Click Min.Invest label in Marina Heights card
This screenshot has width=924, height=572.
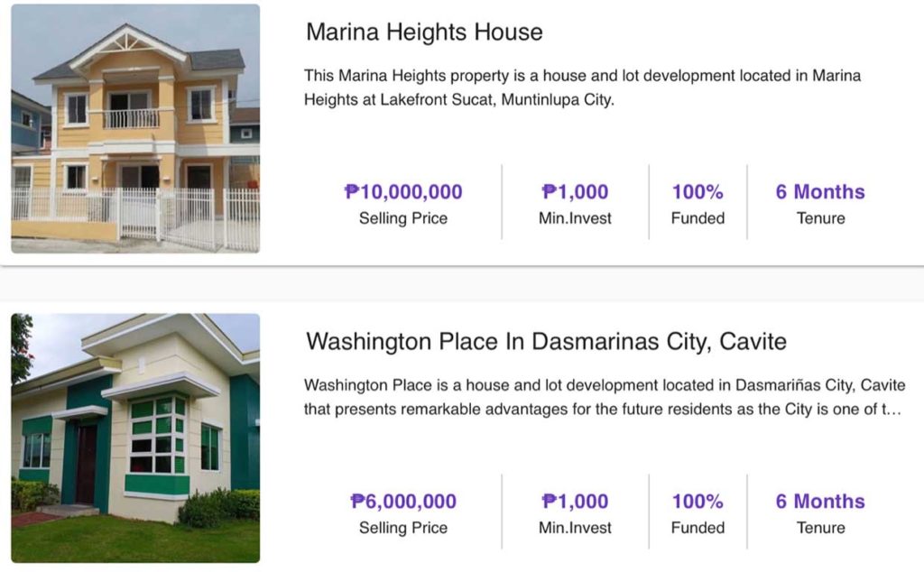(575, 218)
